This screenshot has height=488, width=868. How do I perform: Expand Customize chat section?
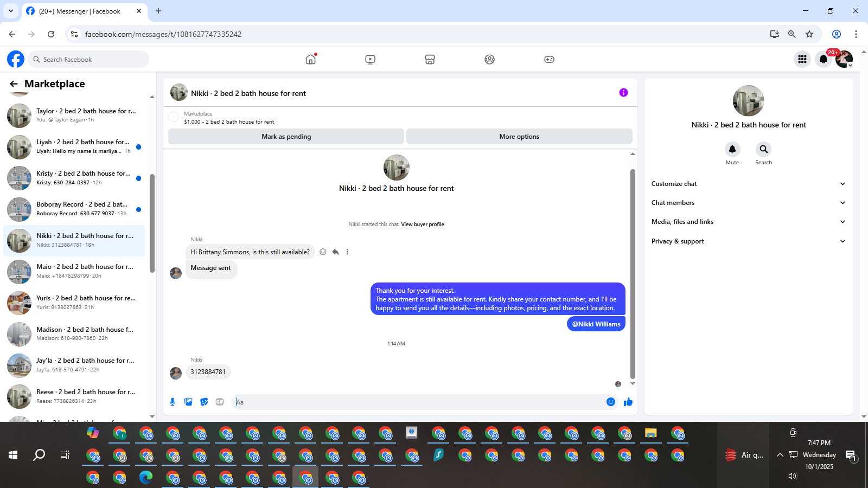pos(748,184)
